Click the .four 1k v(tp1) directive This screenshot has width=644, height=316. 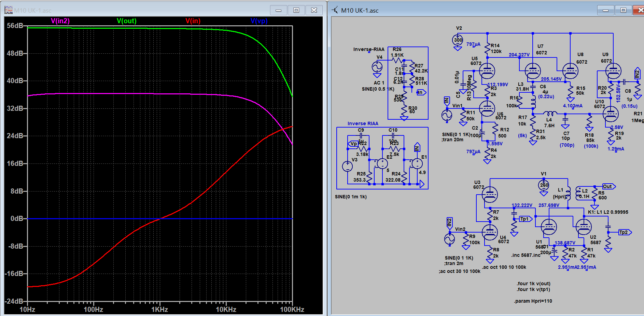pos(533,289)
